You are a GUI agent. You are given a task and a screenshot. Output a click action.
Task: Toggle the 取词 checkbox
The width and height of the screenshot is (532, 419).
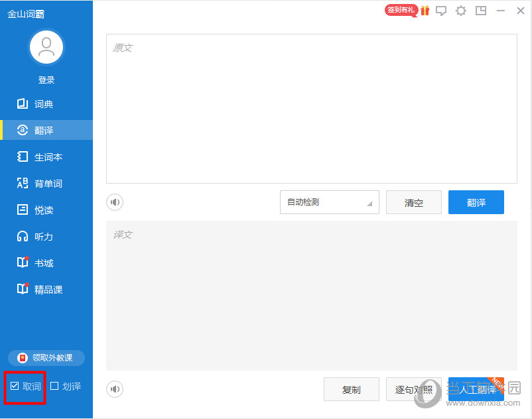point(15,386)
